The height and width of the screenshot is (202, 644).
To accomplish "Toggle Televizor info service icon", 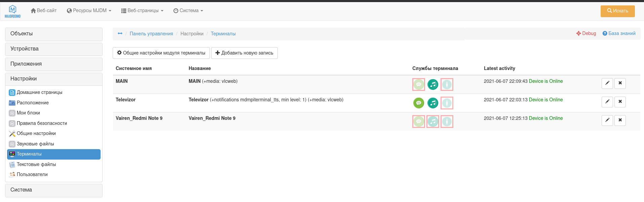I will coord(447,103).
